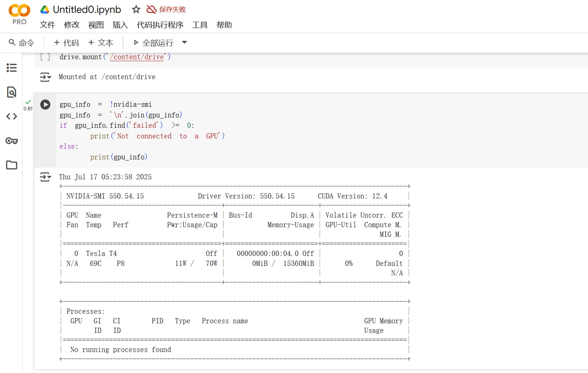
Task: Open the 视图 menu
Action: (x=96, y=25)
